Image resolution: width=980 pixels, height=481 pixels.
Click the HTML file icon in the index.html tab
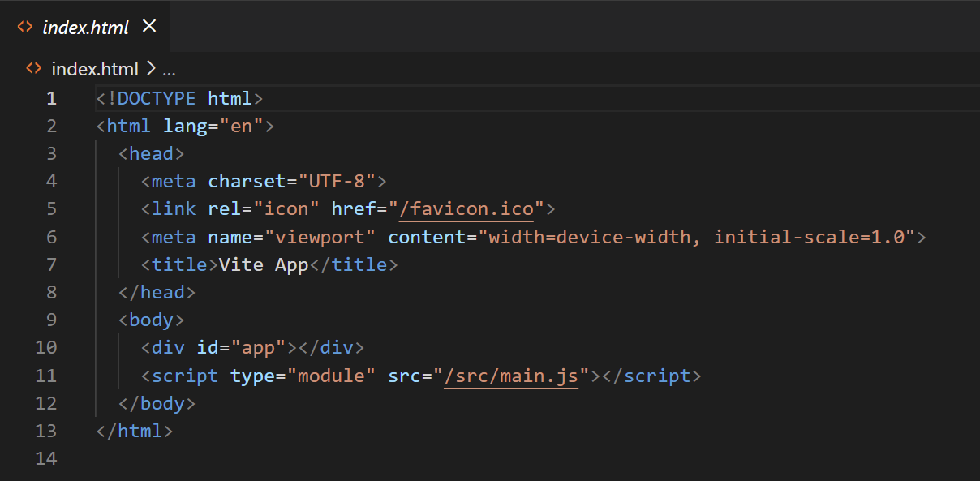pyautogui.click(x=25, y=27)
